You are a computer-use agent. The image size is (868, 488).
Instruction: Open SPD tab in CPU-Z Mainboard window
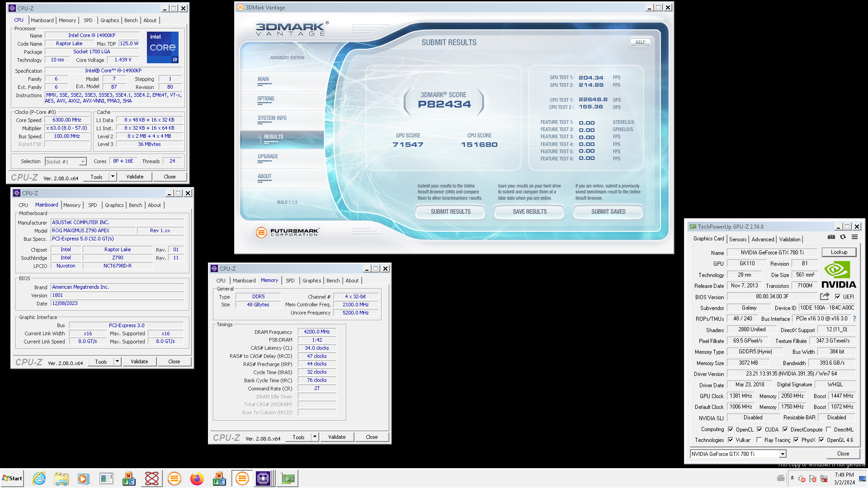(x=93, y=205)
